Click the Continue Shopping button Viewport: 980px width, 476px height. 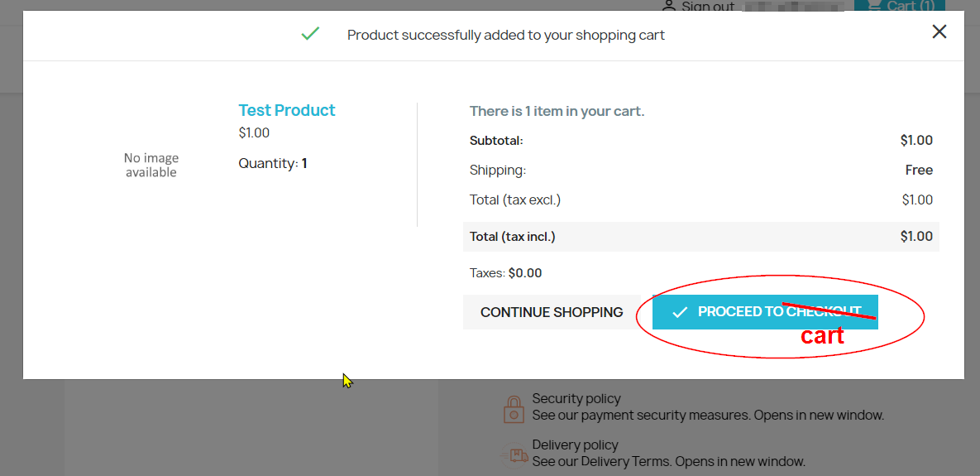point(552,312)
